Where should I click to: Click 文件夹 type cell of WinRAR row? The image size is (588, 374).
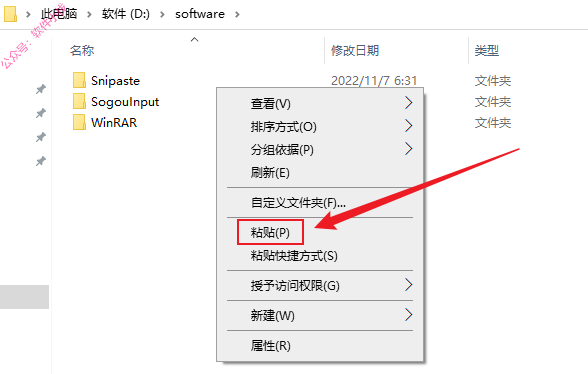pyautogui.click(x=493, y=123)
